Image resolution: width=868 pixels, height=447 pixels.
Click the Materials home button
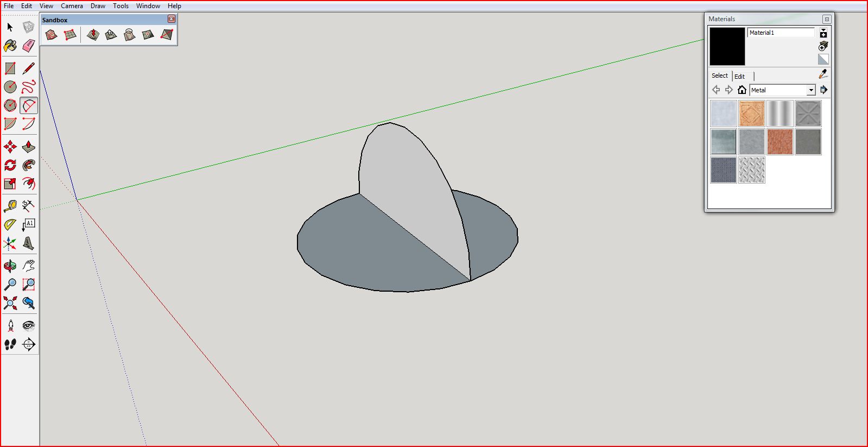tap(742, 90)
